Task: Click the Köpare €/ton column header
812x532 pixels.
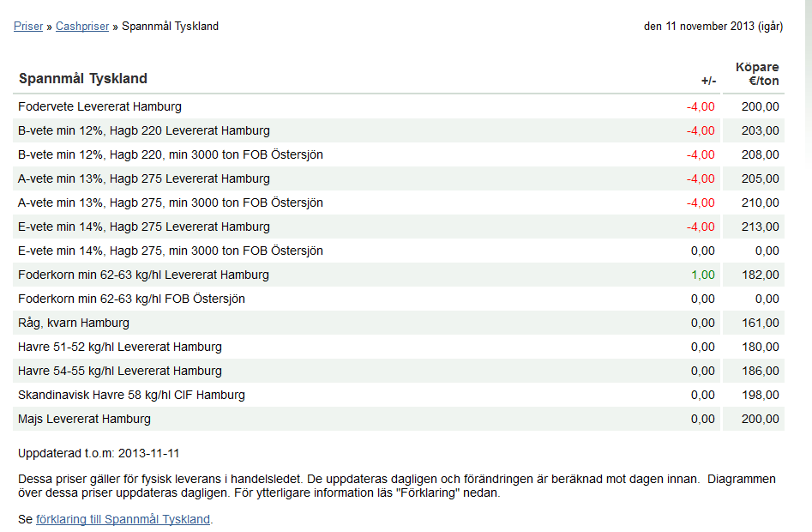Action: [x=757, y=74]
